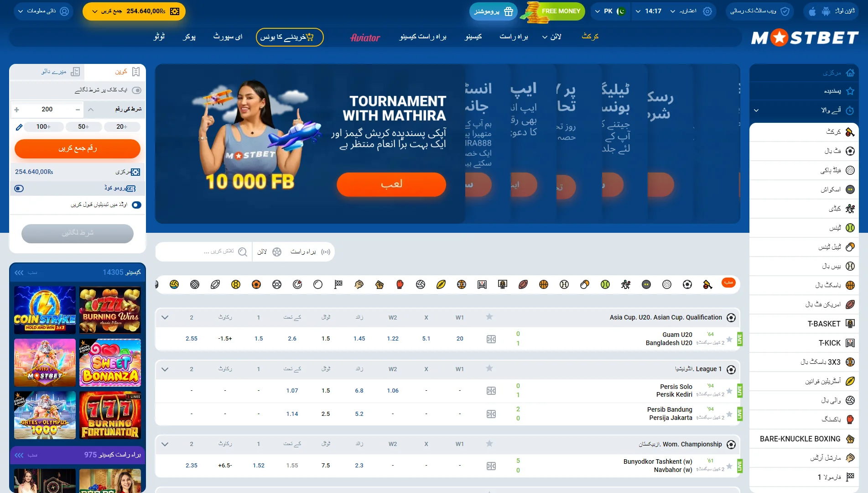This screenshot has height=493, width=868.
Task: Select Football in the sports sidebar
Action: [x=804, y=151]
